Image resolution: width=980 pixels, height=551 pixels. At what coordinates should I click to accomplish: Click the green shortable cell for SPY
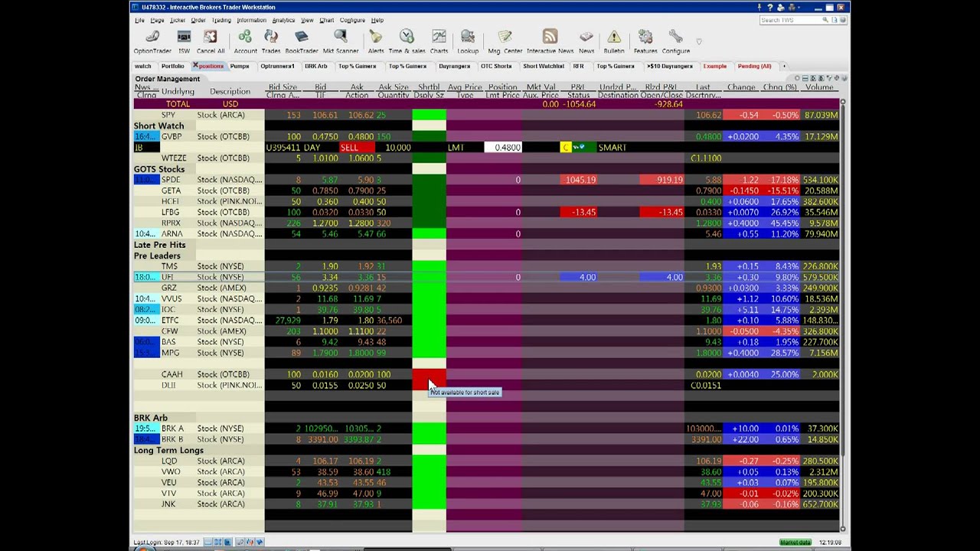(x=429, y=115)
